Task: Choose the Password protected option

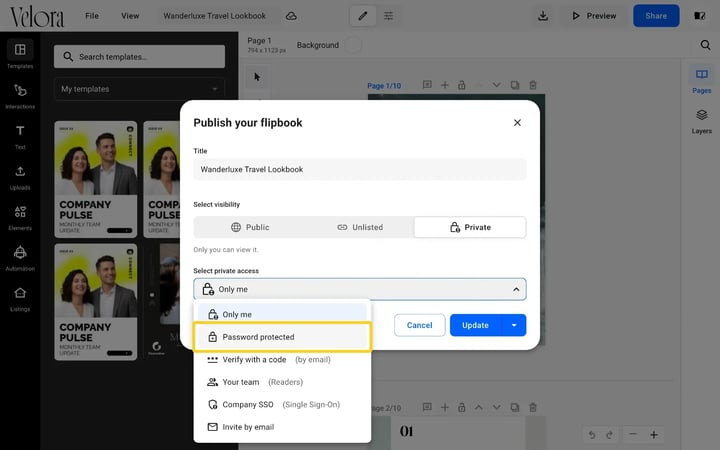Action: 282,337
